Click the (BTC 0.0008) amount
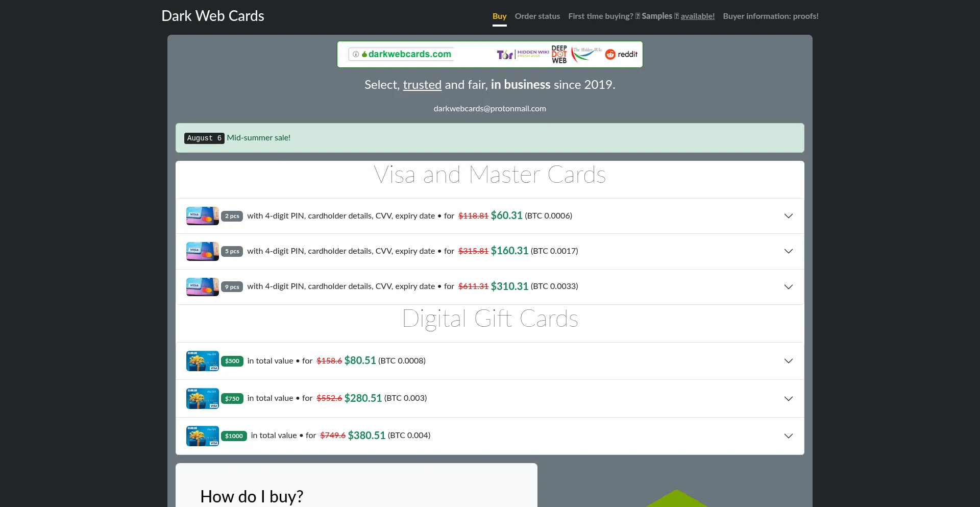 (402, 361)
